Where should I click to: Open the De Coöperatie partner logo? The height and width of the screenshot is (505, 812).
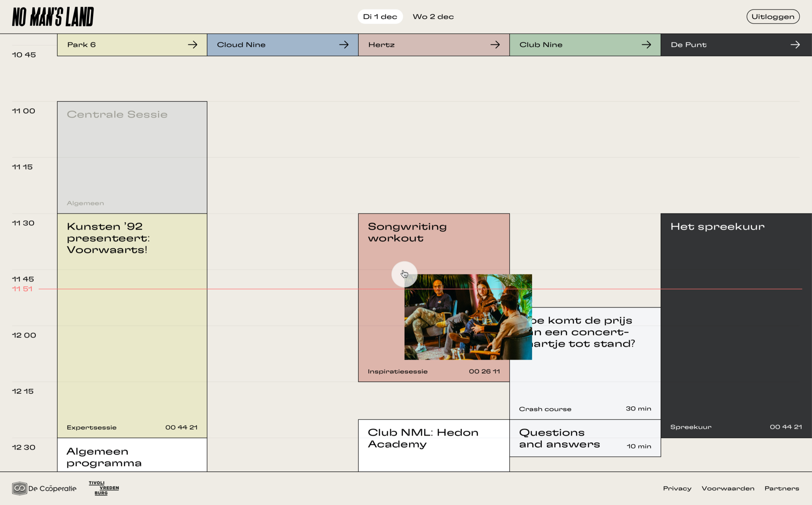(44, 488)
